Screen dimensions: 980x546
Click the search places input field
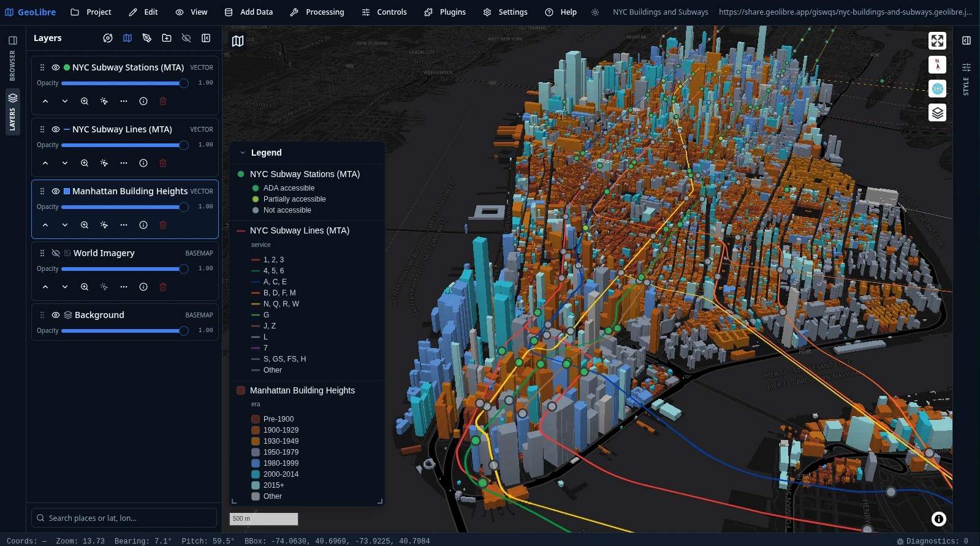(x=124, y=518)
